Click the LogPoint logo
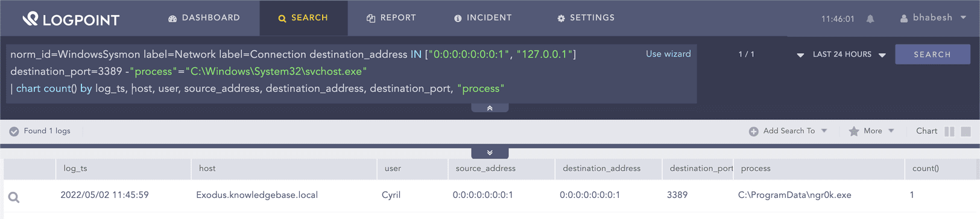Image resolution: width=980 pixels, height=219 pixels. [x=71, y=19]
